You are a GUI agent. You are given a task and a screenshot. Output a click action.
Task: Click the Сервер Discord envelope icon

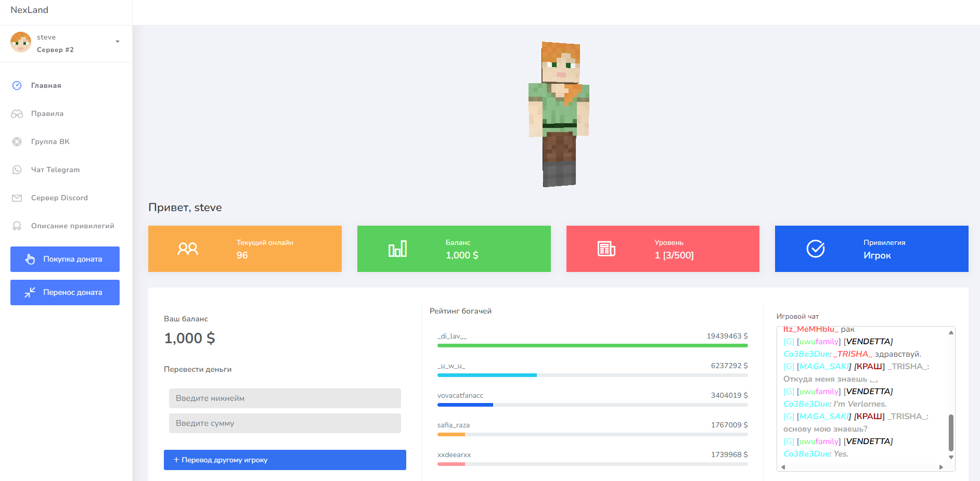pyautogui.click(x=17, y=198)
